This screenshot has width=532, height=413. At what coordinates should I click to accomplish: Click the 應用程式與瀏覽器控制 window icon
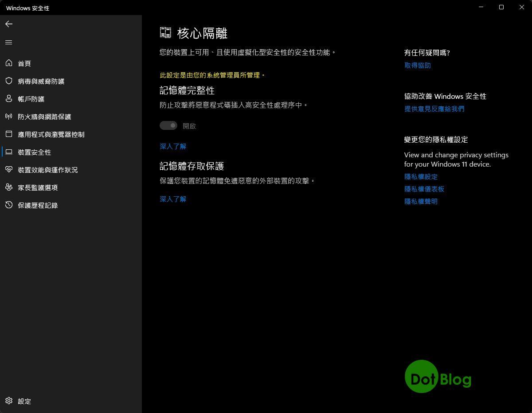[9, 134]
